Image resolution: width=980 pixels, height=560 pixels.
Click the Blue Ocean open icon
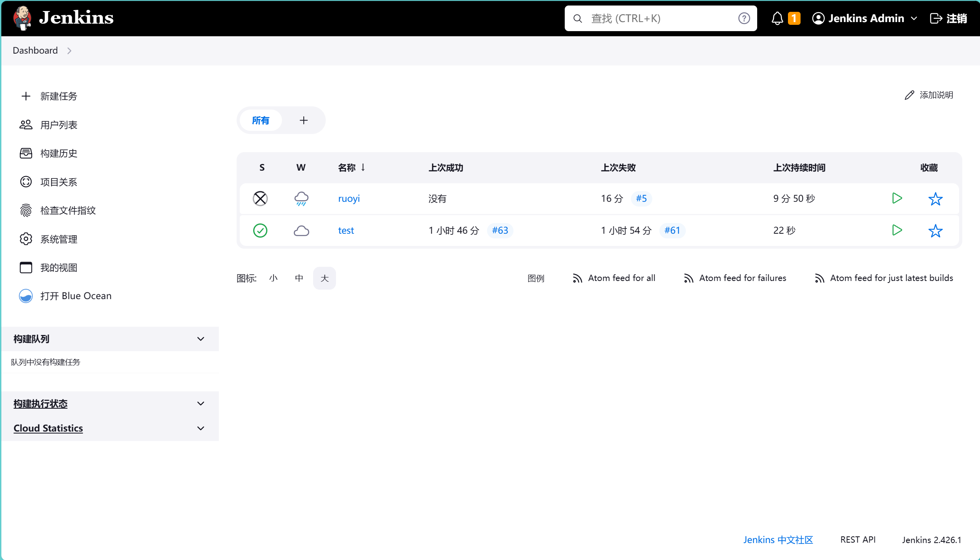point(26,296)
